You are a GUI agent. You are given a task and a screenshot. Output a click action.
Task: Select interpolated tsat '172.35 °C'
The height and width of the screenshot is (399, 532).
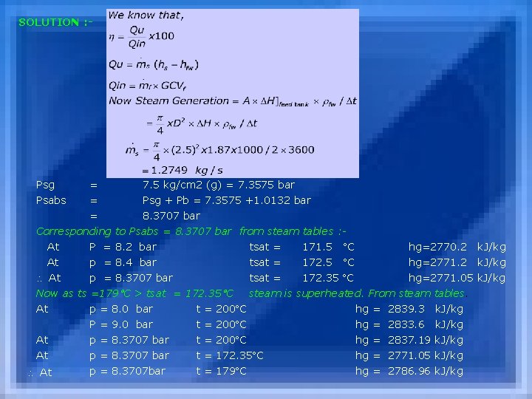click(x=328, y=278)
